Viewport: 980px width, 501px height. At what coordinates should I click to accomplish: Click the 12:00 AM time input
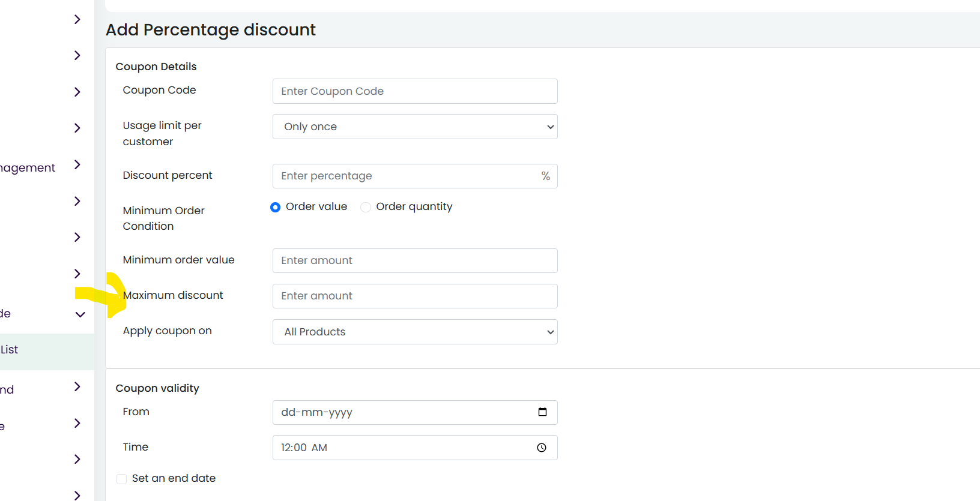pos(415,448)
